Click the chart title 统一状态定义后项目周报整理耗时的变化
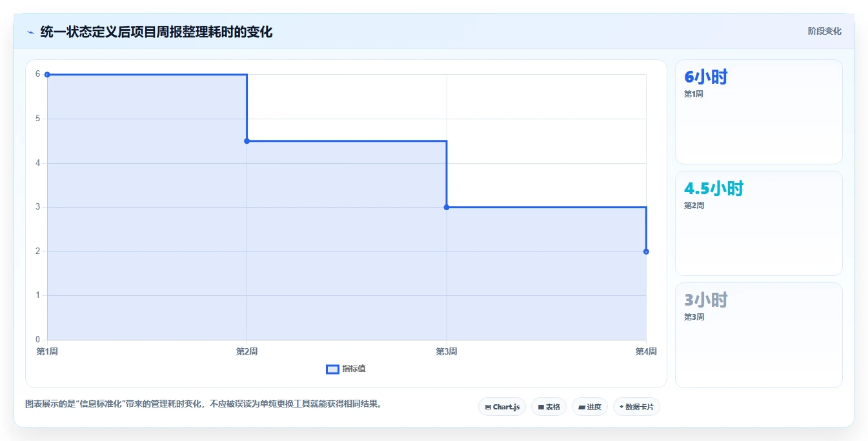 [x=156, y=32]
